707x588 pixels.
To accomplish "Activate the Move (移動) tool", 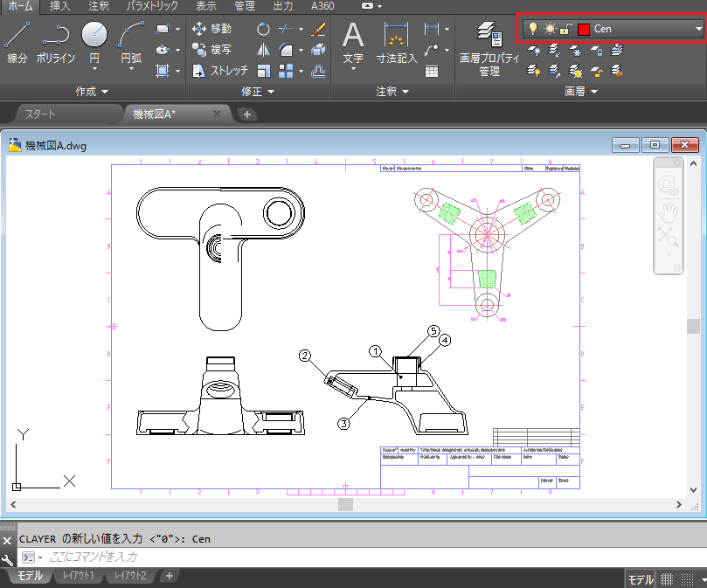I will pos(211,29).
